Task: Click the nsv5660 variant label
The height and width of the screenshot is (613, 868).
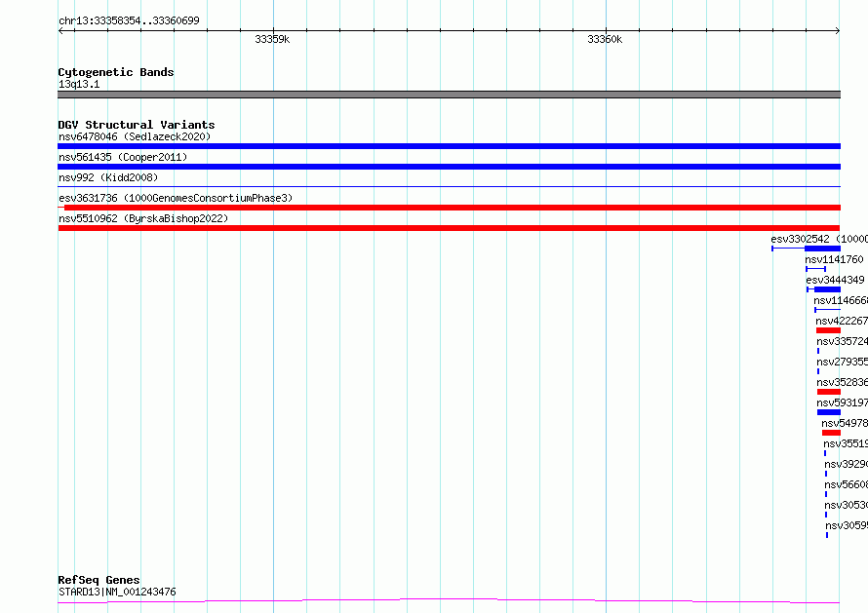Action: click(846, 484)
